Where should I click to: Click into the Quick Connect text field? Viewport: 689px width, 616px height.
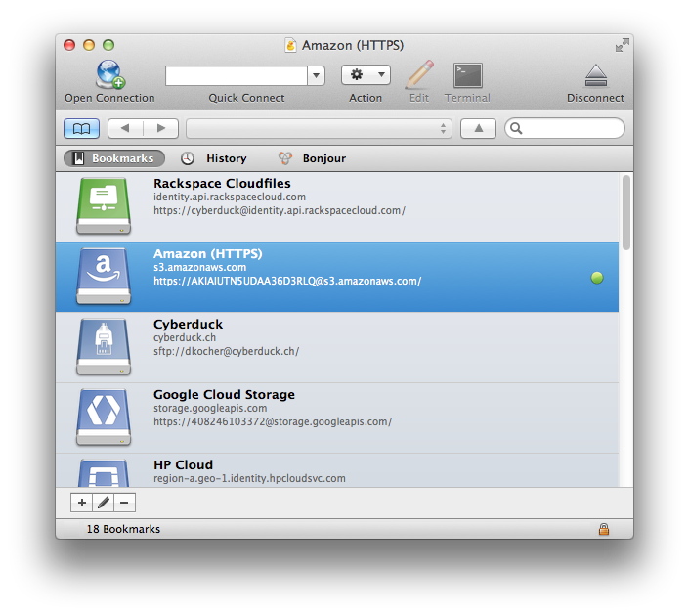tap(237, 75)
